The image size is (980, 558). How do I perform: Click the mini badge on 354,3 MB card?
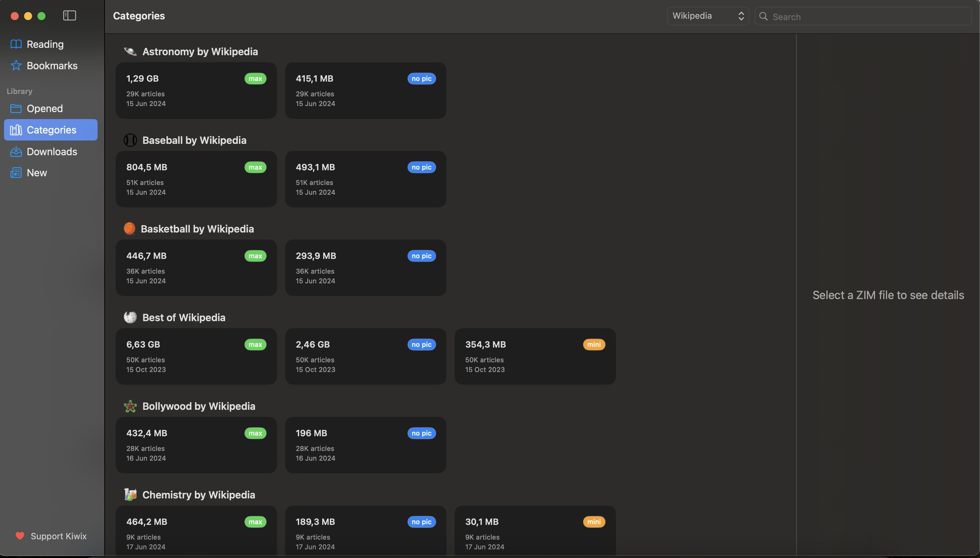(x=594, y=345)
